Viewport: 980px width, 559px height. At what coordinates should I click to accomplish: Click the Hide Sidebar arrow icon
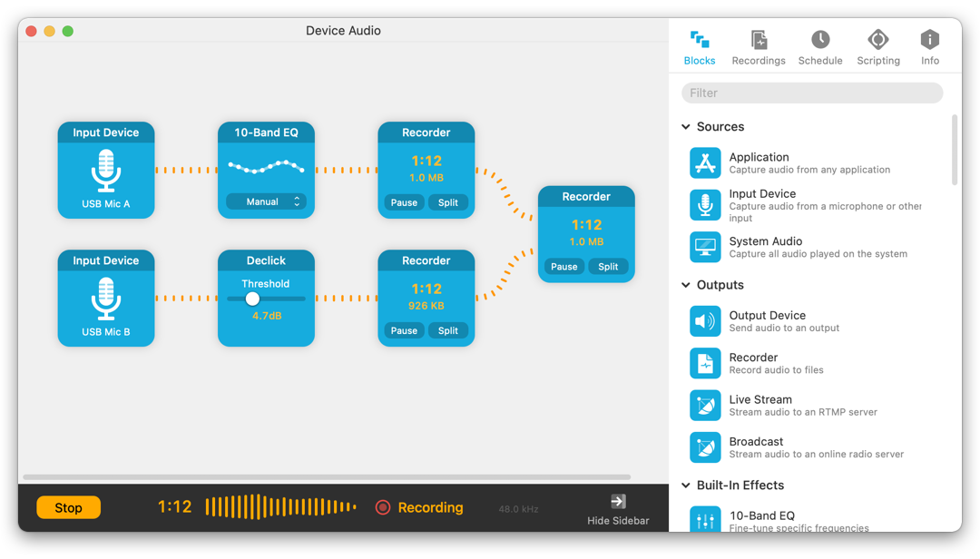[618, 501]
